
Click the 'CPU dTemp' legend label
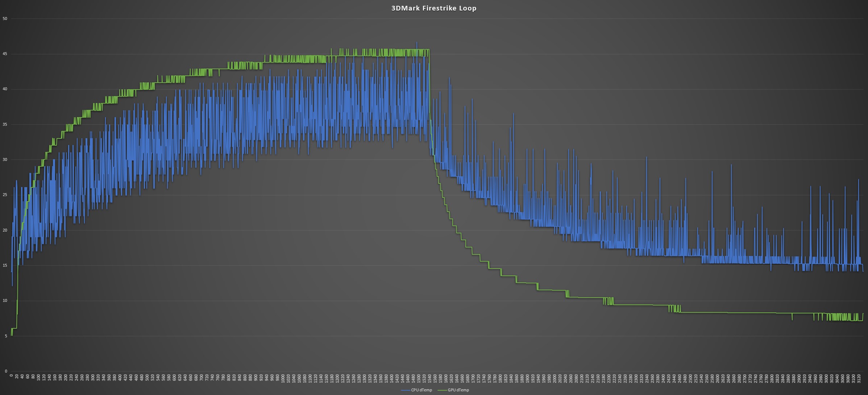click(x=421, y=390)
